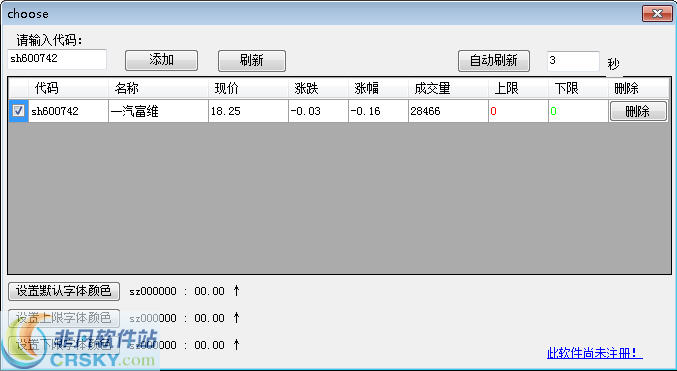The image size is (677, 371).
Task: Toggle the checkbox for sh600742 row
Action: 18,111
